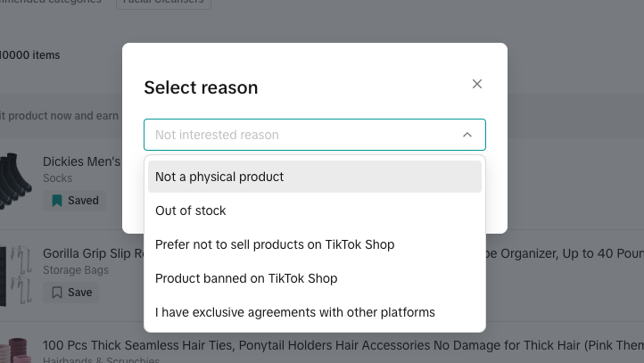The width and height of the screenshot is (644, 363).
Task: Click the pink hair ties thumbnail
Action: tap(15, 351)
